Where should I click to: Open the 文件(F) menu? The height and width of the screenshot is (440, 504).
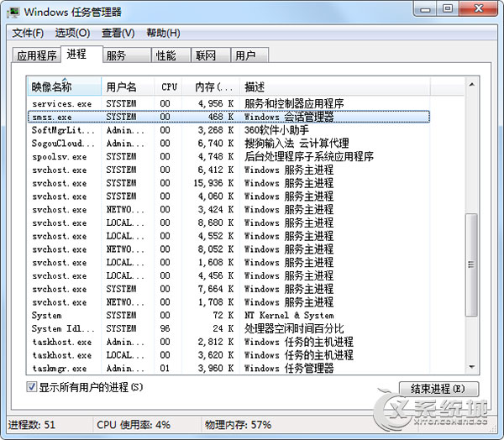pos(28,33)
